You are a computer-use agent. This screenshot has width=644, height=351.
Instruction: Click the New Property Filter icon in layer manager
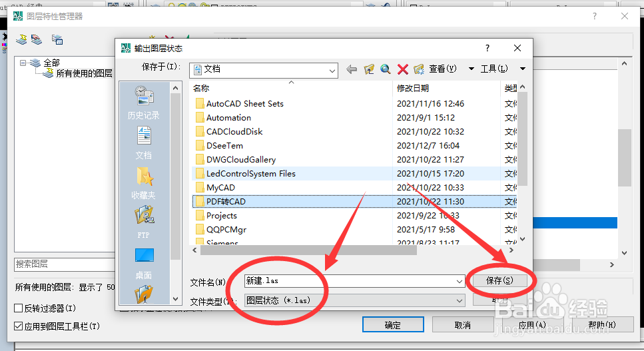pyautogui.click(x=21, y=39)
